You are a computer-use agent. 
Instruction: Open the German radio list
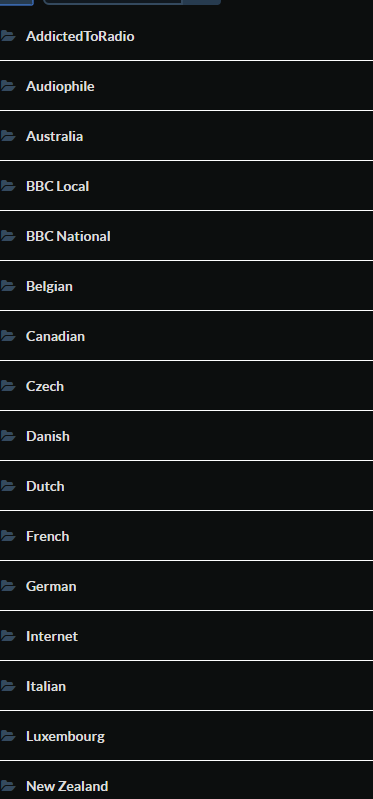click(x=186, y=585)
